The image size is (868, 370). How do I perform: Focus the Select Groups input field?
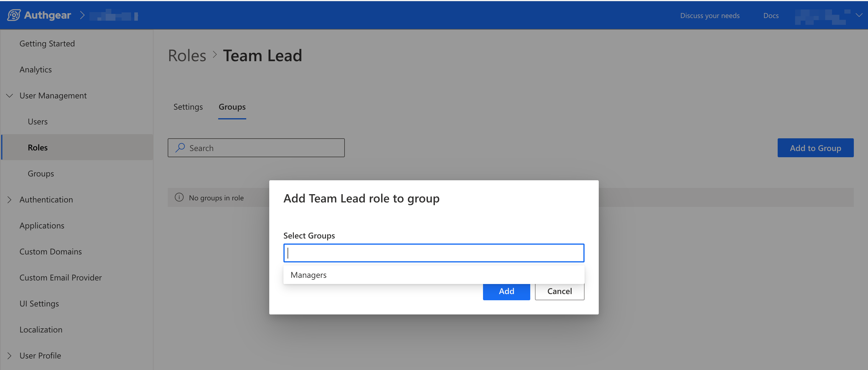coord(433,253)
